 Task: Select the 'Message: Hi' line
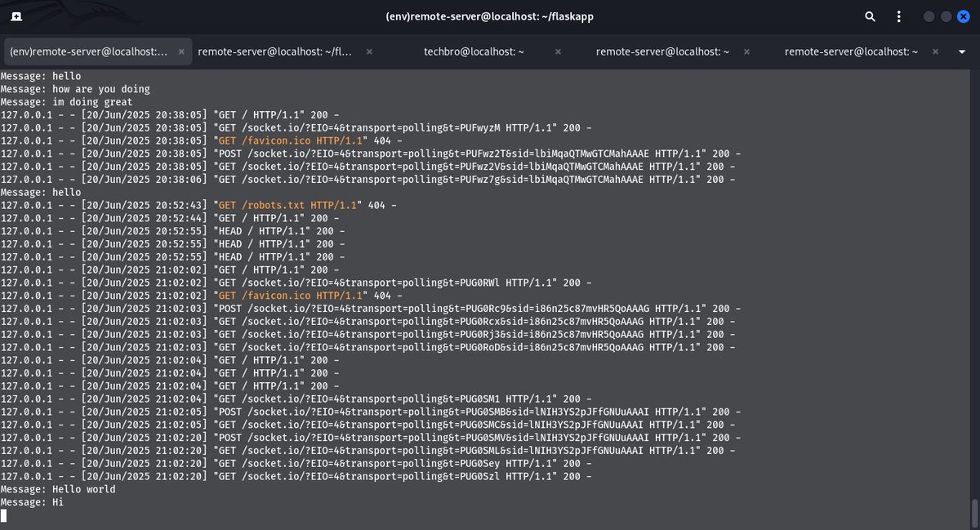point(32,502)
